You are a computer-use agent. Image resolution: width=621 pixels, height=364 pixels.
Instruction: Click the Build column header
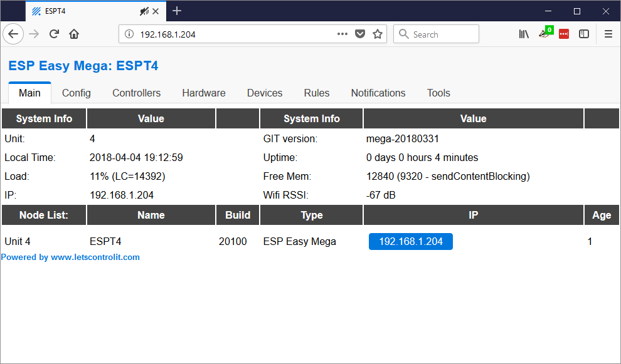tap(238, 215)
